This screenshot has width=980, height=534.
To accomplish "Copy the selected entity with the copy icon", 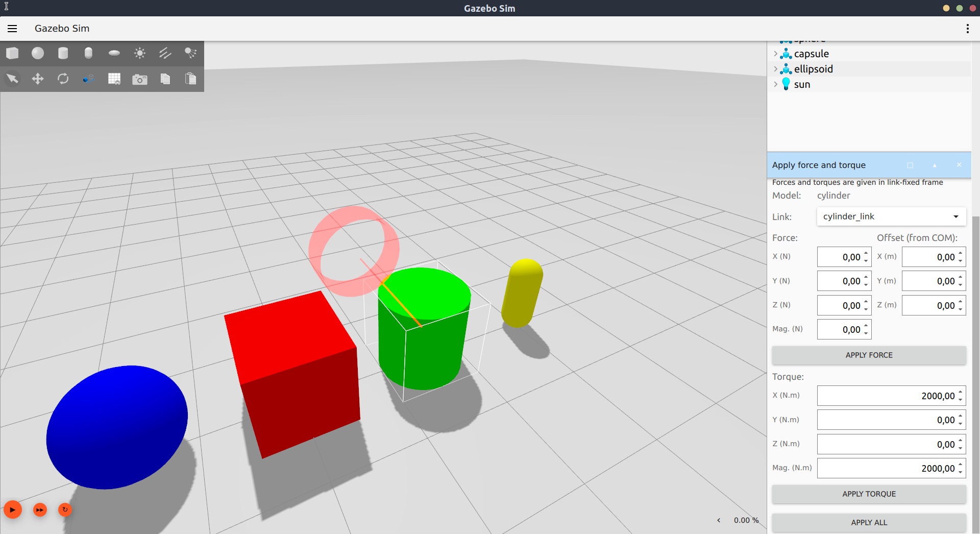I will pos(165,79).
